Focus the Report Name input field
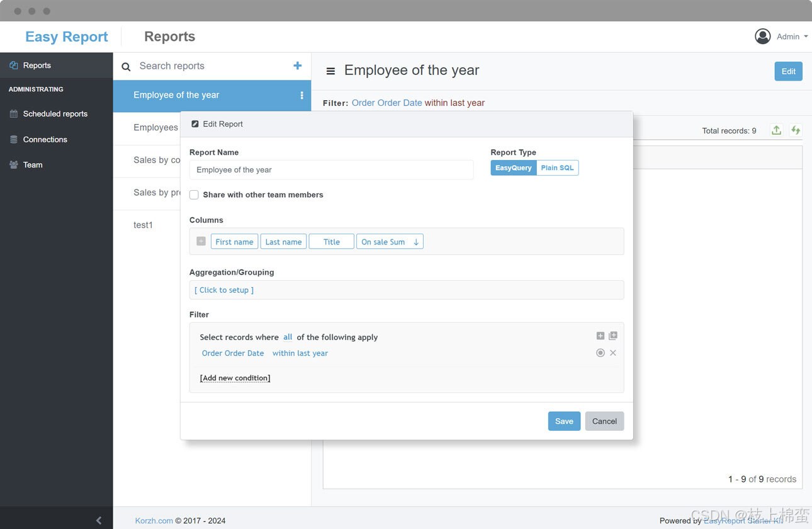 click(331, 170)
